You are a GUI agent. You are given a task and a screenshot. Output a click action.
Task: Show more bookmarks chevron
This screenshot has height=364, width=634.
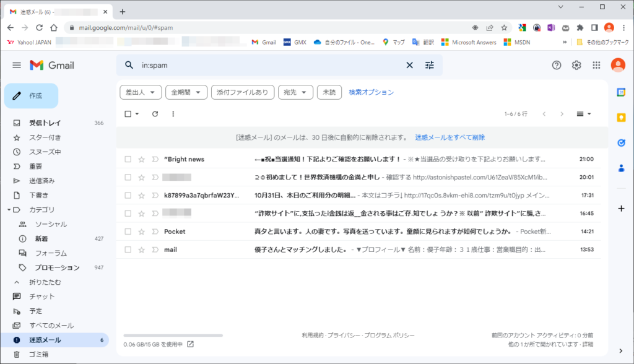point(565,42)
